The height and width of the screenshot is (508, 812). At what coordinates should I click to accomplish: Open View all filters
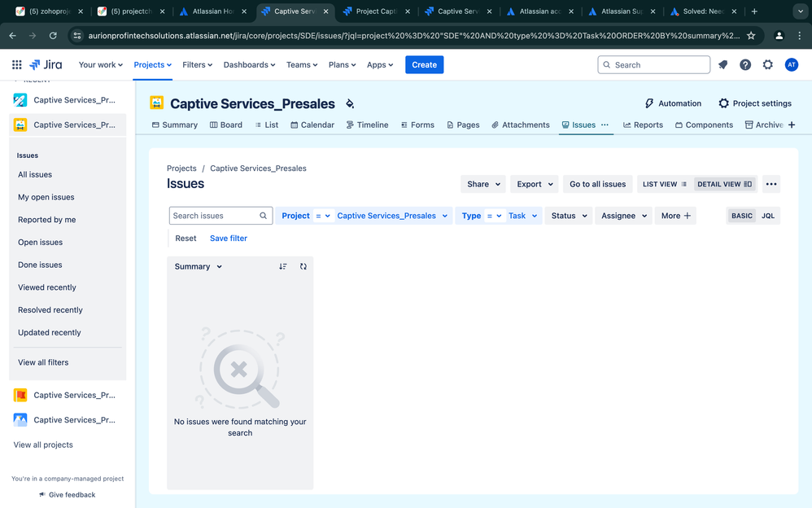pos(43,362)
